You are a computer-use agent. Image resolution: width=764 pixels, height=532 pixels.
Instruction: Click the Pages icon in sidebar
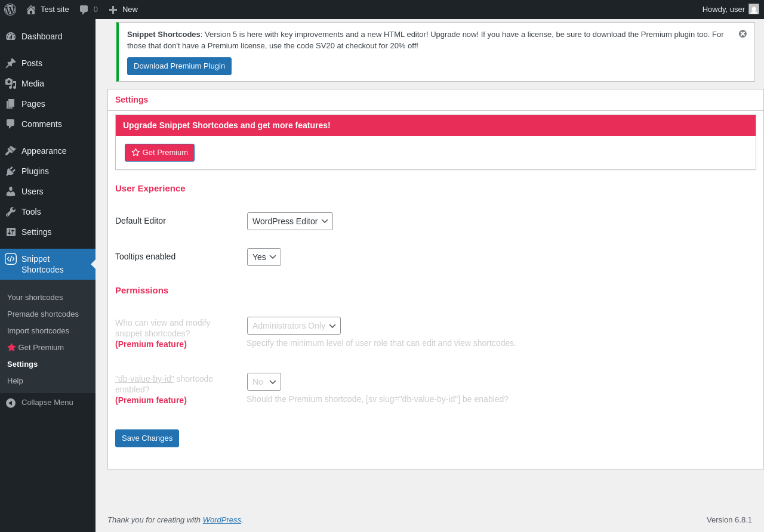coord(11,104)
